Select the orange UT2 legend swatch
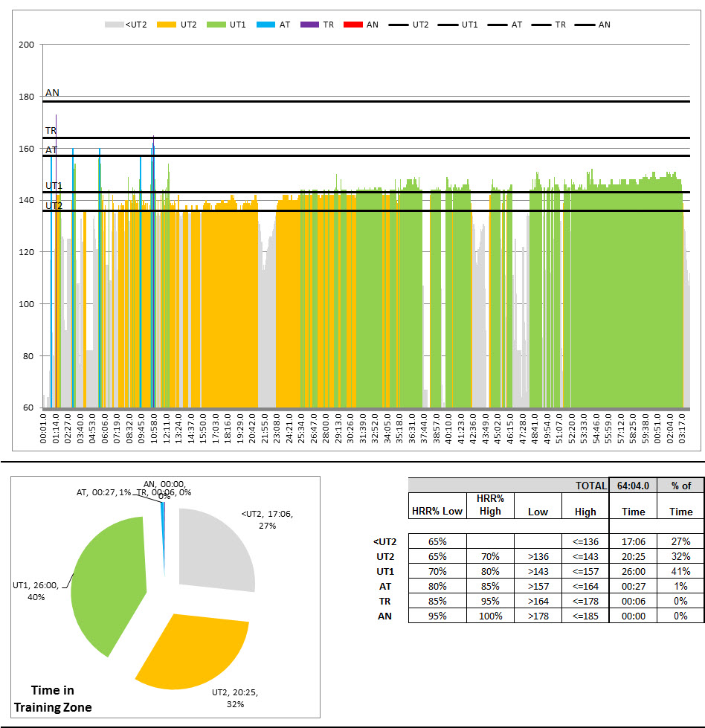The image size is (705, 728). point(167,25)
